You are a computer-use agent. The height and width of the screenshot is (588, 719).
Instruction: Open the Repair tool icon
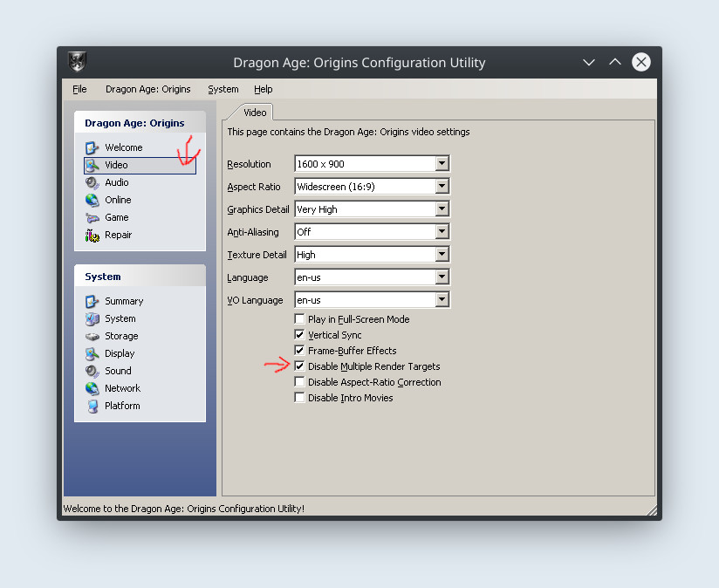(x=92, y=235)
